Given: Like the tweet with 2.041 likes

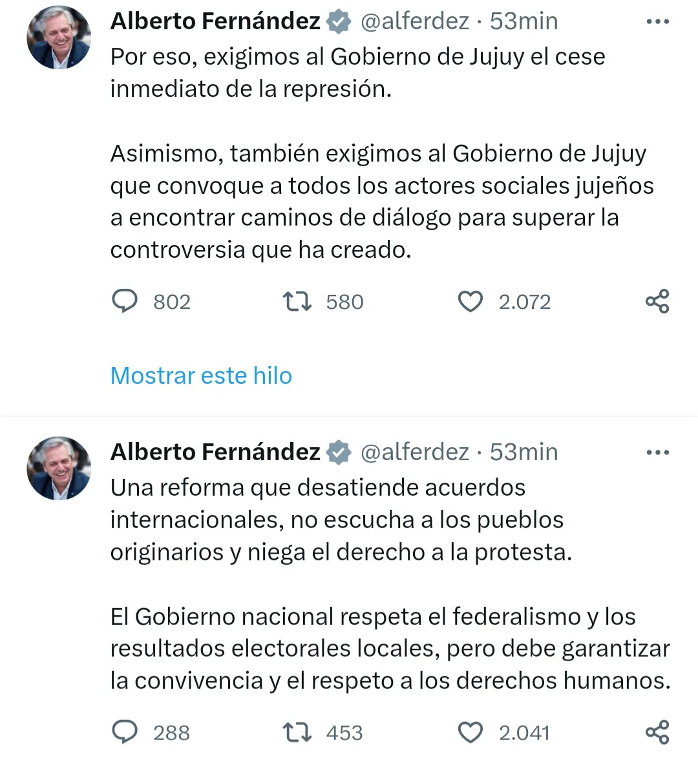Looking at the screenshot, I should 470,732.
